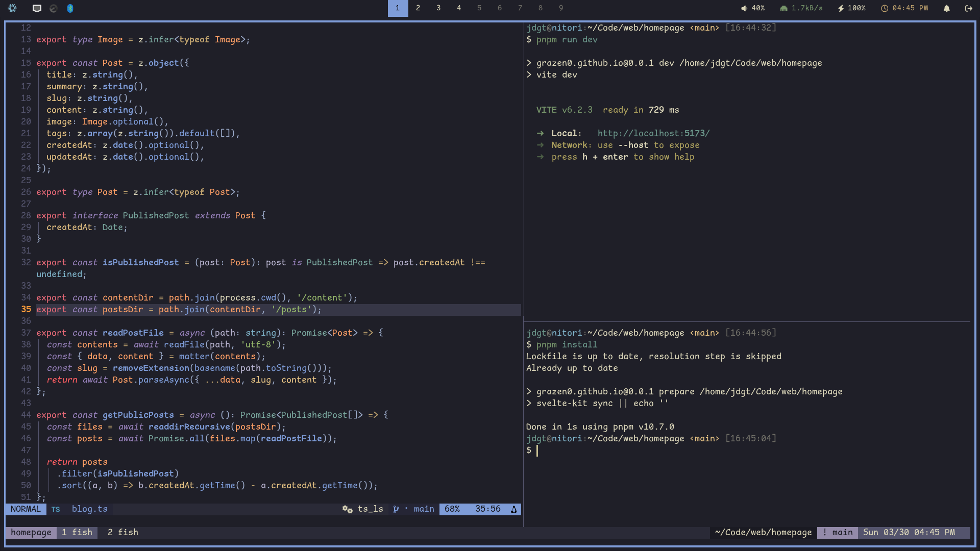The image size is (980, 551).
Task: Click 'removeExtension' call on line 40
Action: (x=151, y=368)
